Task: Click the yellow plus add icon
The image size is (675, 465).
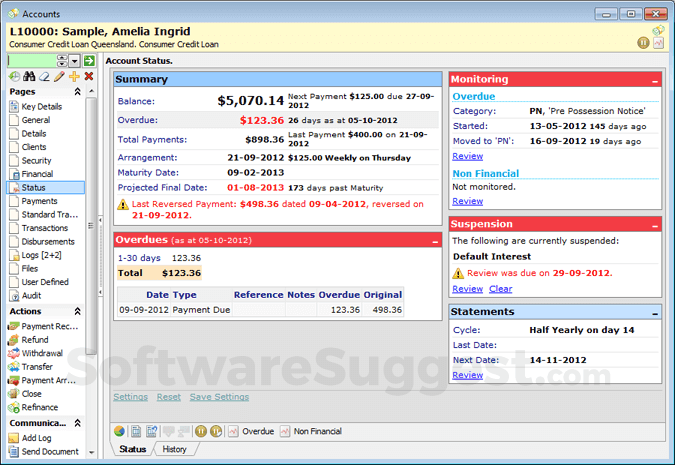Action: pyautogui.click(x=74, y=76)
